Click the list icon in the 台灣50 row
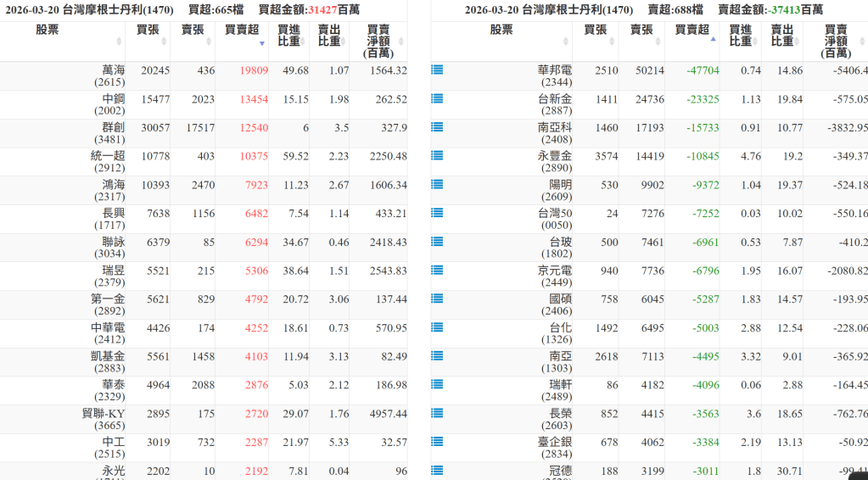Viewport: 868px width, 480px height. 437,213
